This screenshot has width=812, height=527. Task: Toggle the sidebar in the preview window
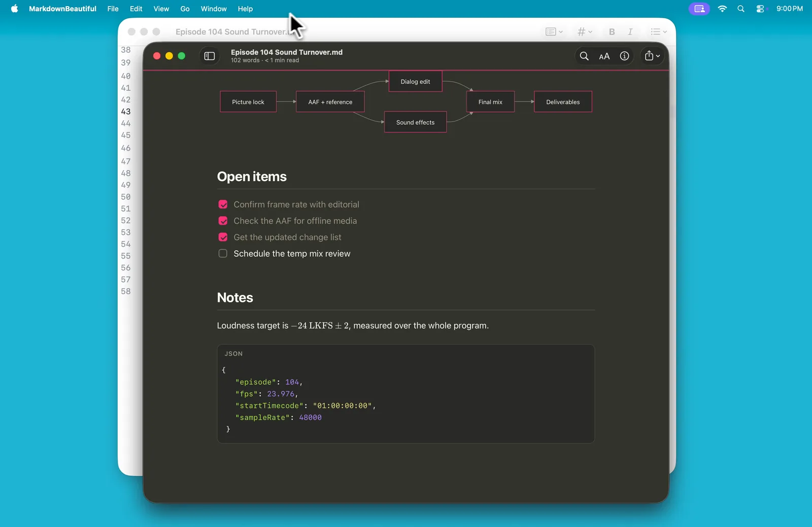point(210,56)
